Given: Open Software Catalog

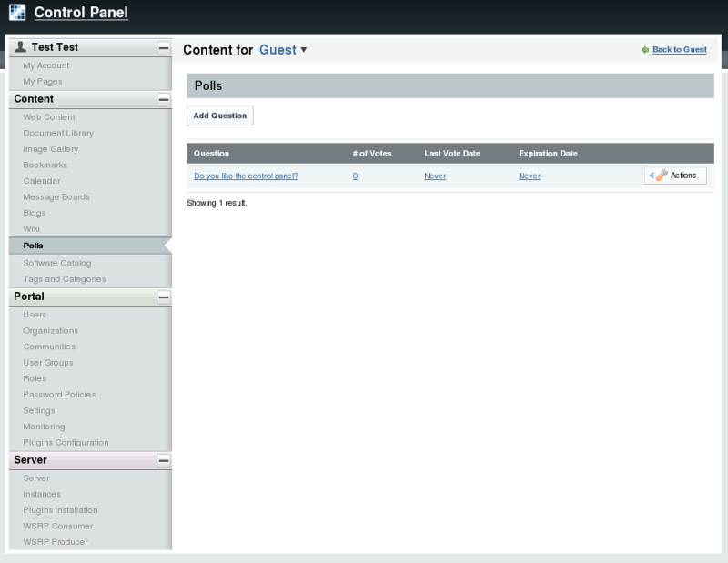Looking at the screenshot, I should 57,263.
